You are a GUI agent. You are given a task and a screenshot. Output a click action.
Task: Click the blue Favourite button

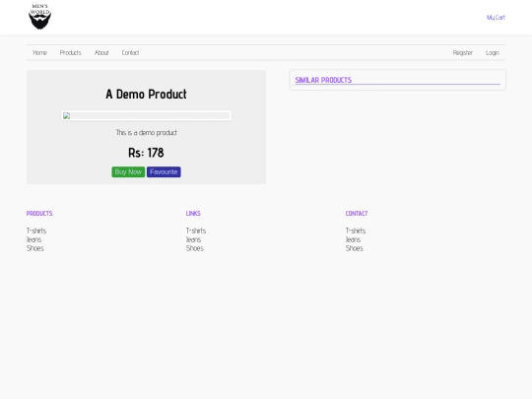164,172
